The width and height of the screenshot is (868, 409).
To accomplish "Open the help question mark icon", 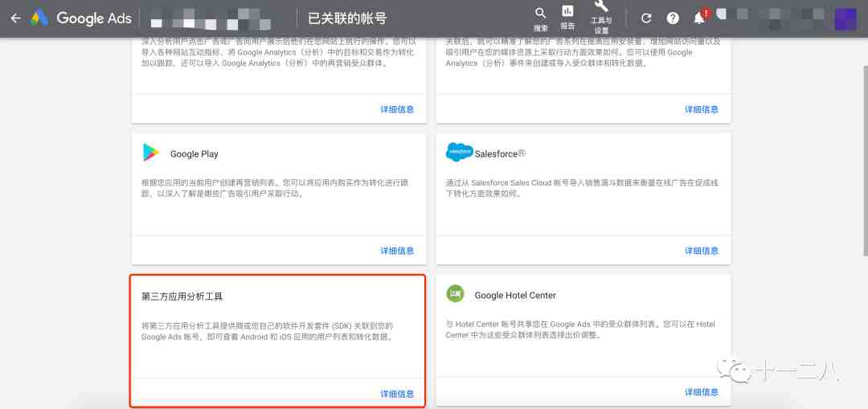I will point(673,18).
